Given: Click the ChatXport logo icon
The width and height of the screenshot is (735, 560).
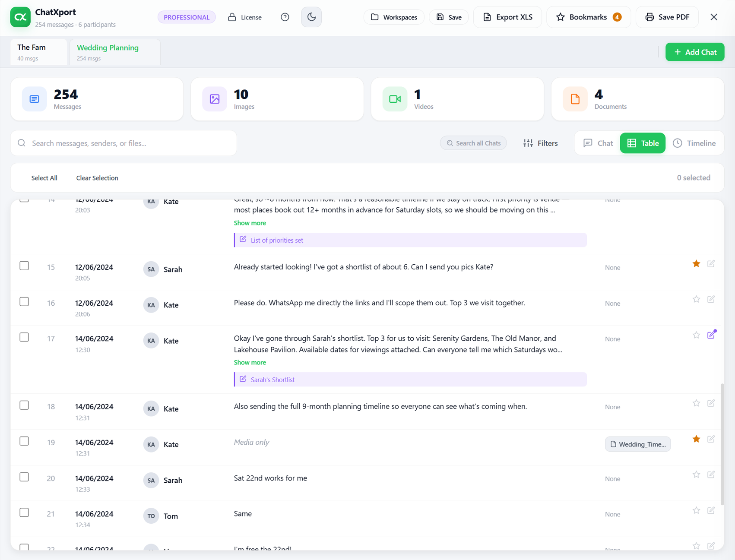Looking at the screenshot, I should tap(20, 17).
